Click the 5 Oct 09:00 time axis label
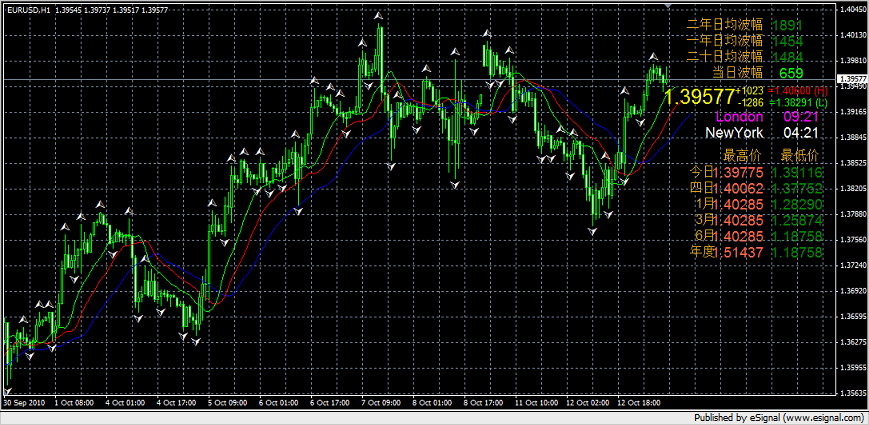Image resolution: width=869 pixels, height=425 pixels. click(228, 403)
